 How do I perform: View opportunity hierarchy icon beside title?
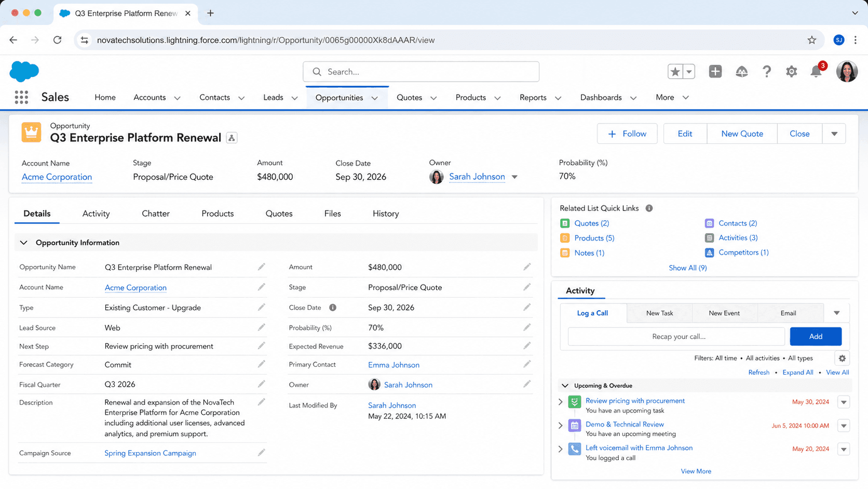232,138
